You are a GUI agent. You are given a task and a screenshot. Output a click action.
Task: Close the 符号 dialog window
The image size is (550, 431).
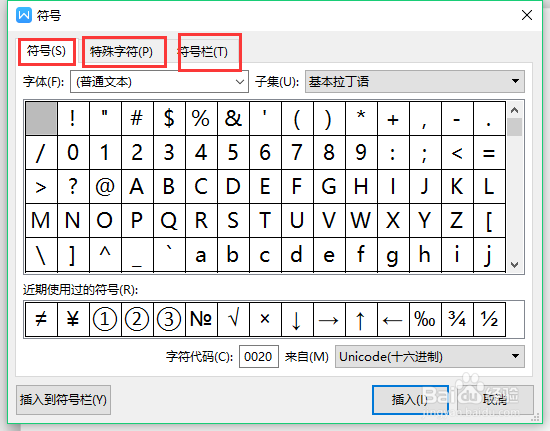(x=526, y=15)
